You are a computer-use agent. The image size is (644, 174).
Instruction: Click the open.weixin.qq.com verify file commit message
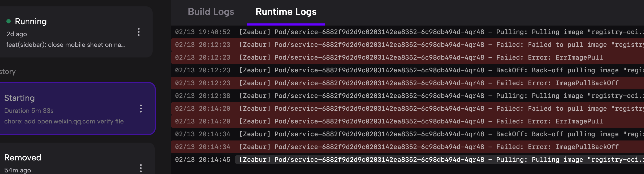click(64, 121)
